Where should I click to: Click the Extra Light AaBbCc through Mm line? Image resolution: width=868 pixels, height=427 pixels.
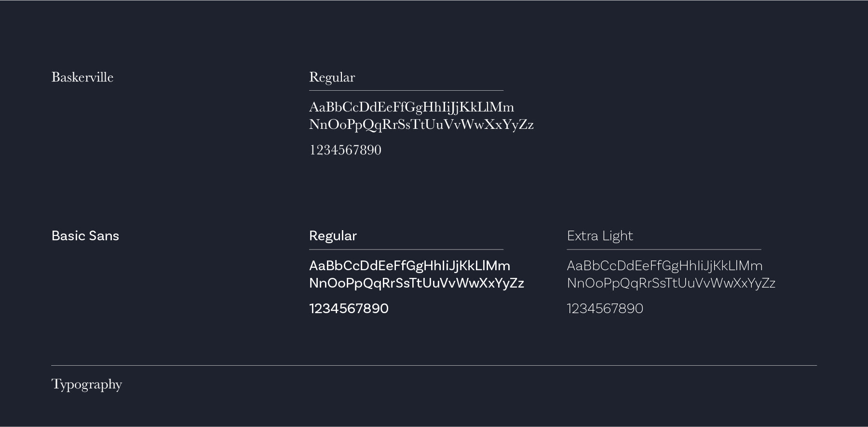tap(665, 266)
